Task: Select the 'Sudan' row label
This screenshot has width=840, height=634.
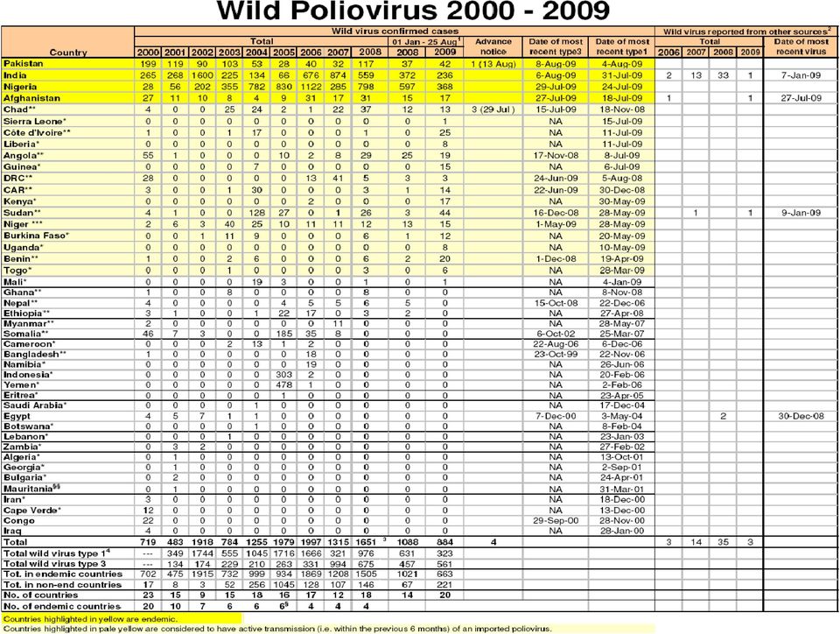Action: pos(23,212)
